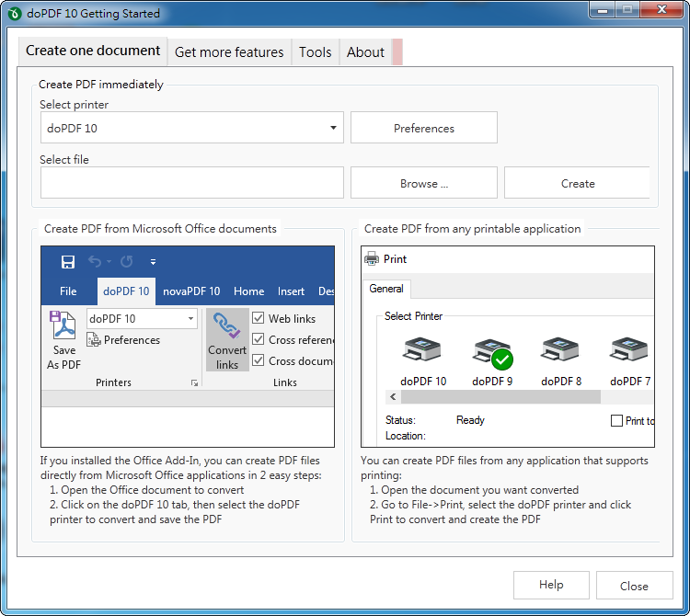Image resolution: width=690 pixels, height=616 pixels.
Task: Open the undo history dropdown arrow
Action: pos(109,262)
